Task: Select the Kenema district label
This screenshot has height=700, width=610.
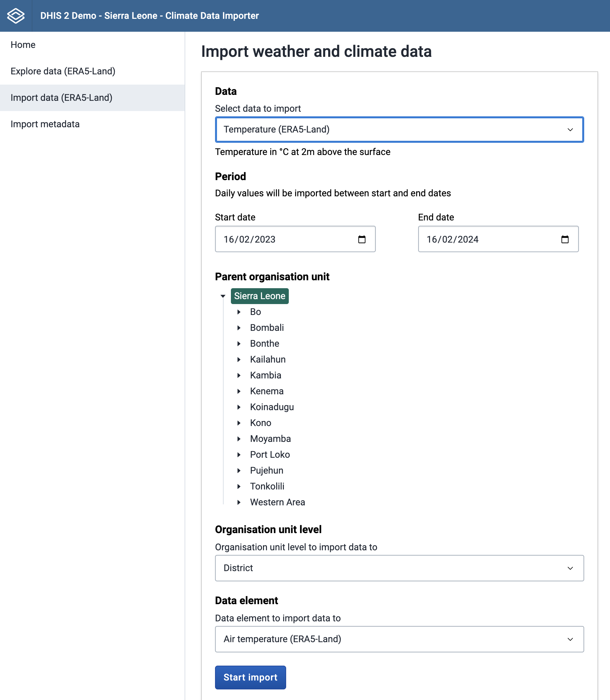Action: pyautogui.click(x=267, y=391)
